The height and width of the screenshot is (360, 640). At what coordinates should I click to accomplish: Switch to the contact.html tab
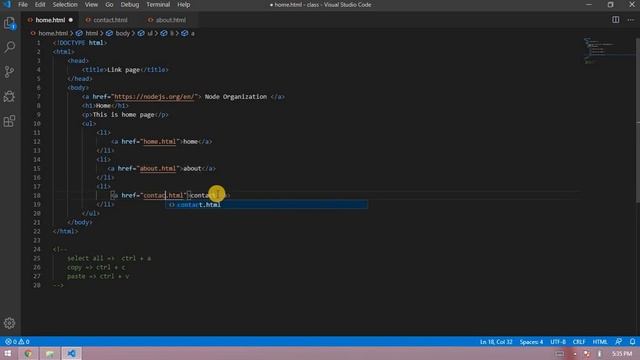(x=110, y=20)
